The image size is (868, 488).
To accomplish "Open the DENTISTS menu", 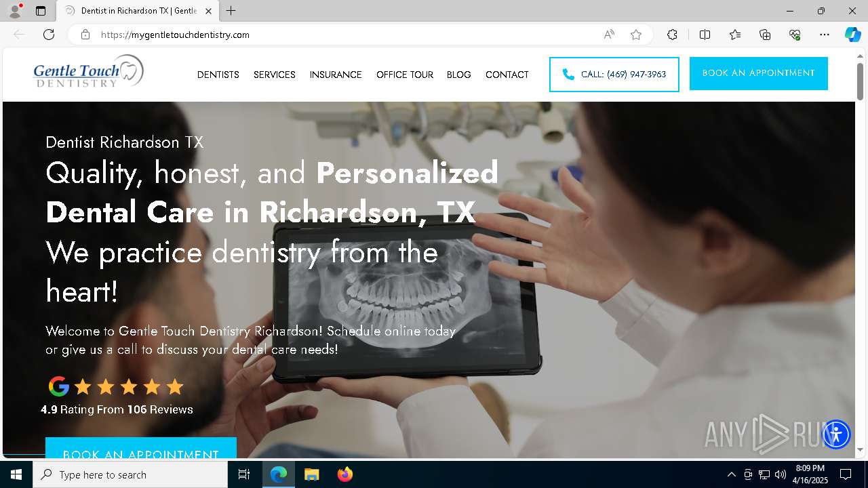I will pos(218,75).
